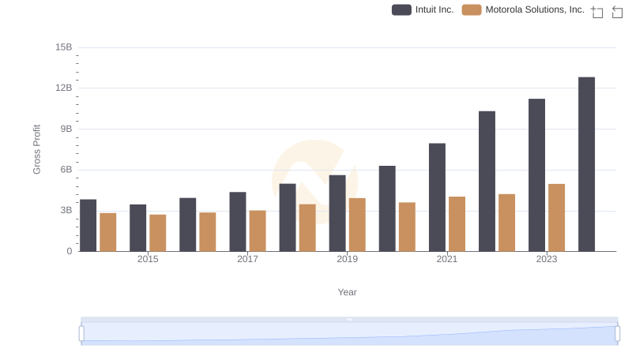The image size is (632, 364).
Task: Click the dark Intuit Inc. legend swatch
Action: 402,9
